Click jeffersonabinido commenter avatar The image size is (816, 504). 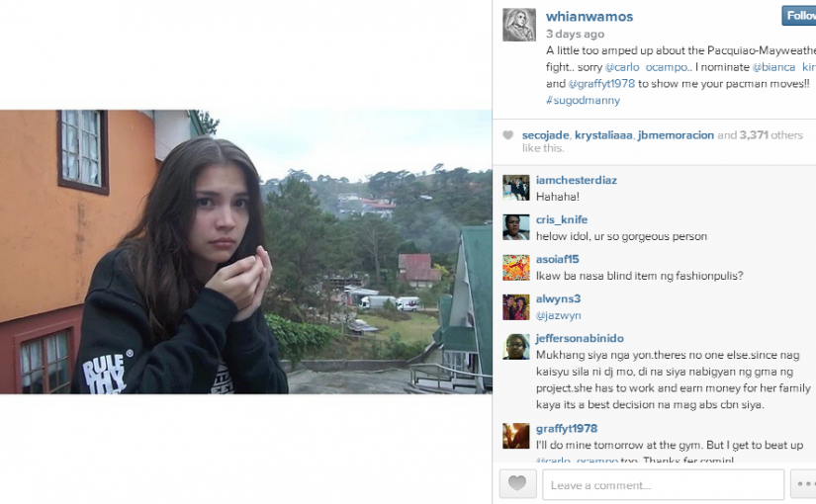point(515,347)
